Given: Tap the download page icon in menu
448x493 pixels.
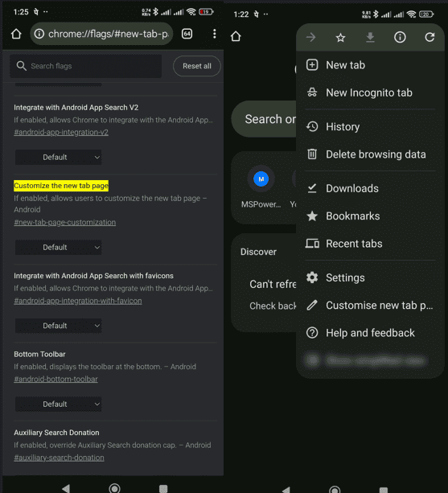Looking at the screenshot, I should pyautogui.click(x=370, y=38).
